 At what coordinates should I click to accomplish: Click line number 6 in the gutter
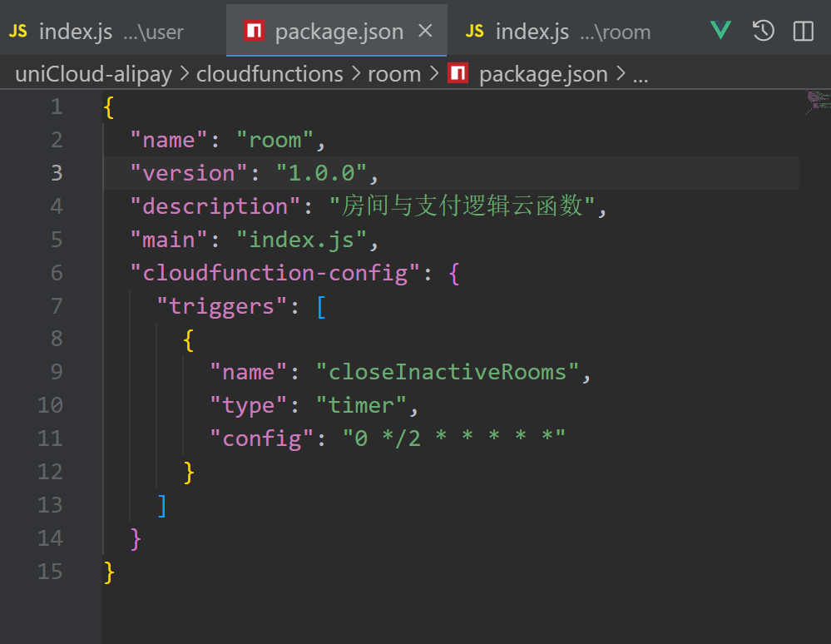tap(57, 273)
